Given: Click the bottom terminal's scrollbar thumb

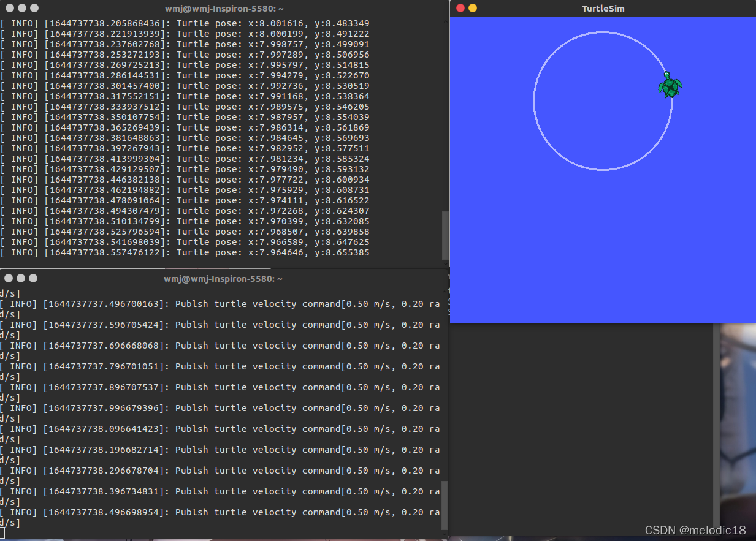Looking at the screenshot, I should pyautogui.click(x=445, y=505).
